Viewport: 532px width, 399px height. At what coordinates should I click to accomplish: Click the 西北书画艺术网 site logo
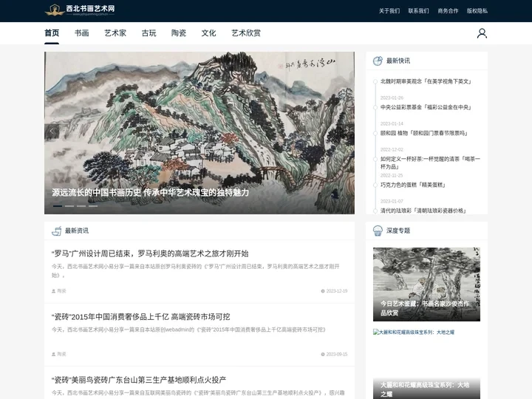(80, 10)
